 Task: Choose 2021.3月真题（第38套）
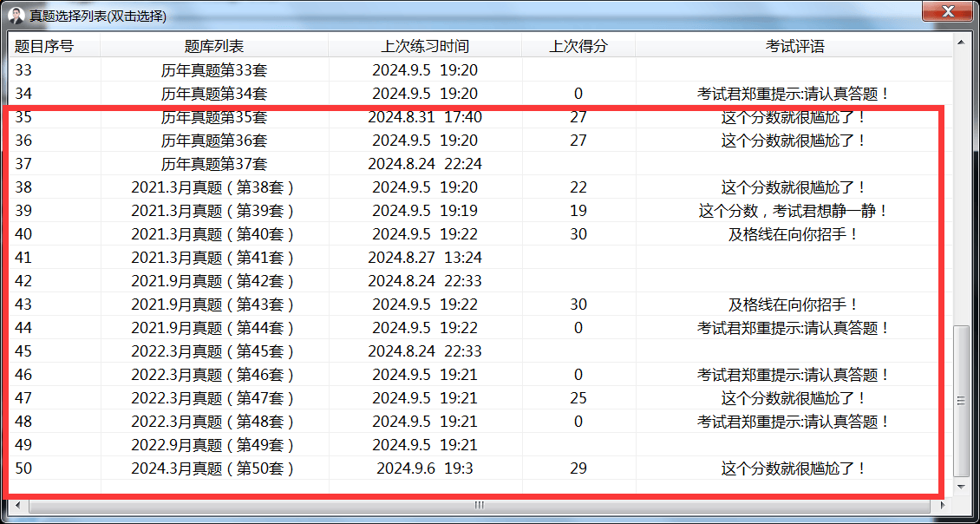214,187
